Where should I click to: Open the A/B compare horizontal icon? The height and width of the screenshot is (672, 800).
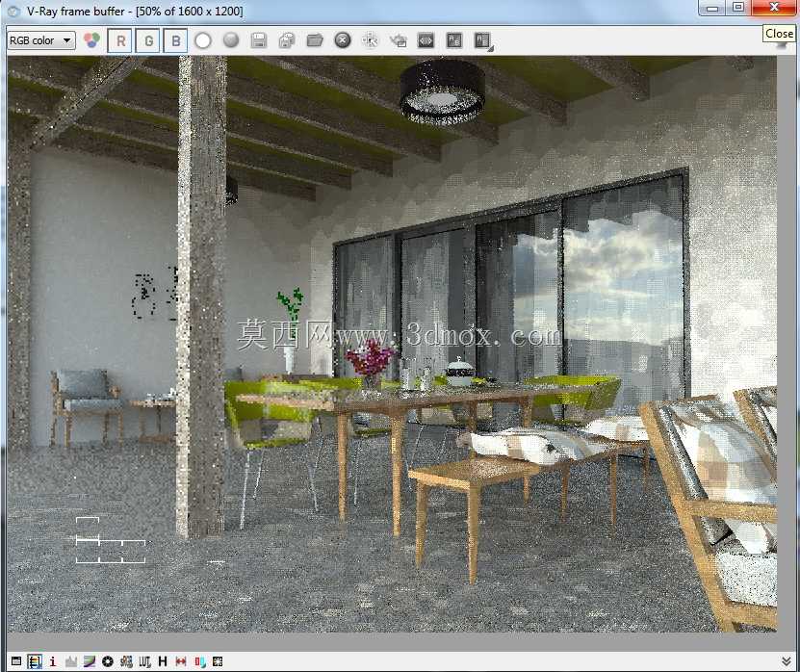[x=426, y=40]
